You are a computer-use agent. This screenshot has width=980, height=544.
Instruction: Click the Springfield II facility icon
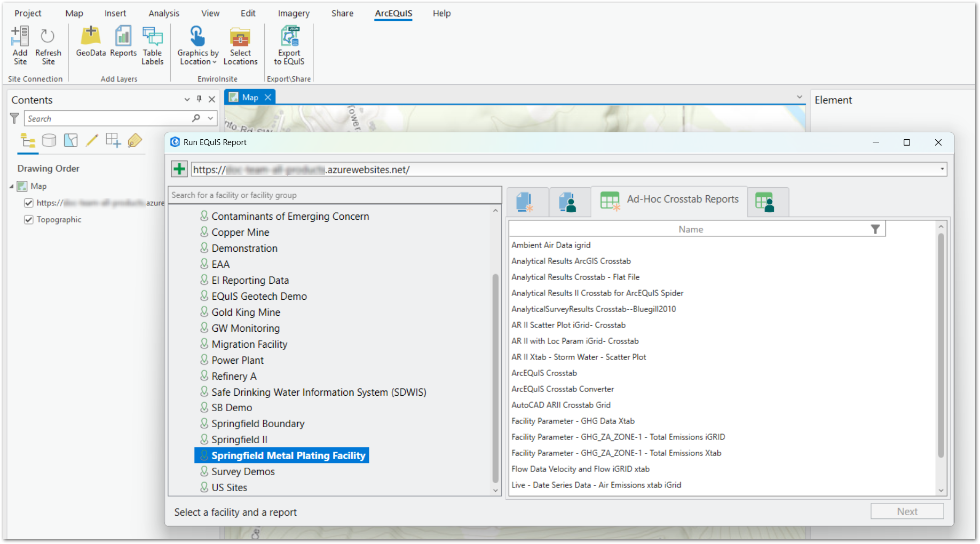[204, 439]
